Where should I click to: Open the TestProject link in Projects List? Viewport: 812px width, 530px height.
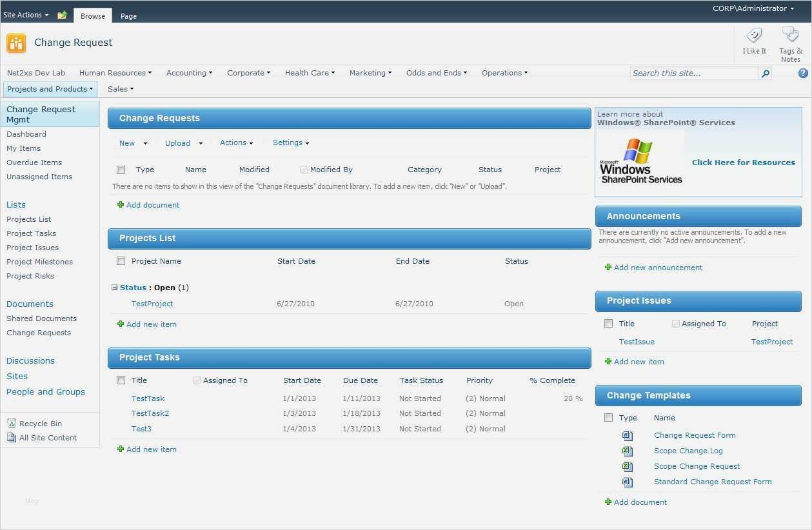(152, 304)
